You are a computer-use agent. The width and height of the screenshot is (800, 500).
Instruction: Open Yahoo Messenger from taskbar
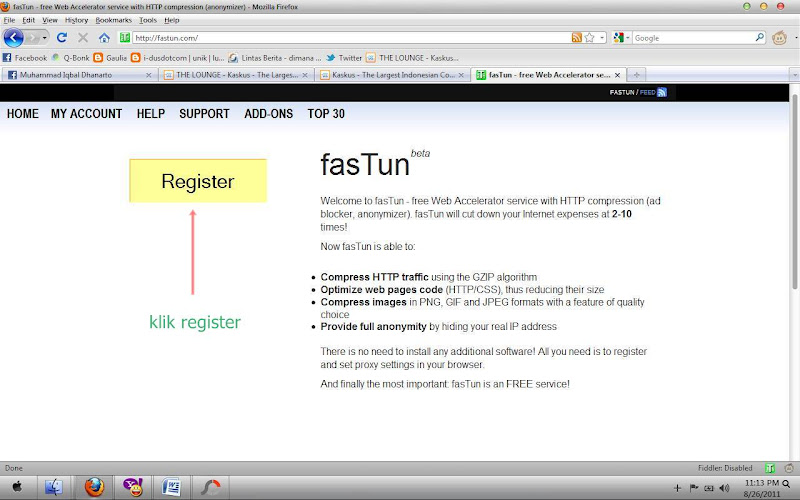tap(133, 487)
